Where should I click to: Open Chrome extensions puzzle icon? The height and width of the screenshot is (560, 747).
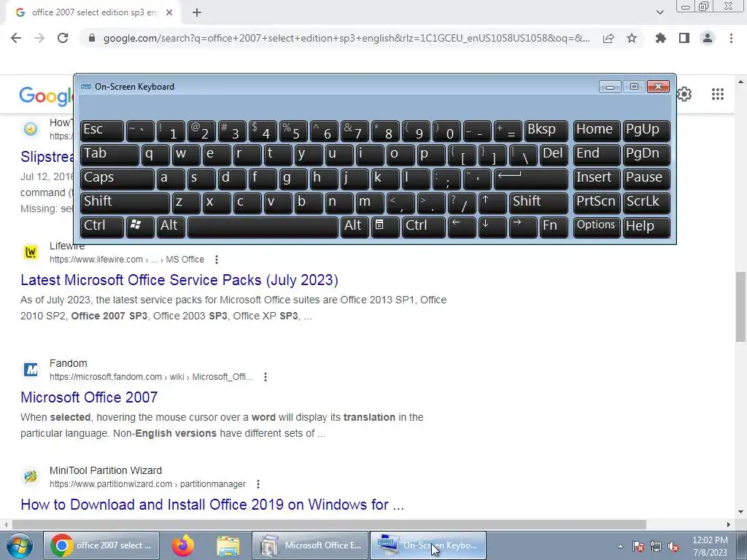pos(660,38)
